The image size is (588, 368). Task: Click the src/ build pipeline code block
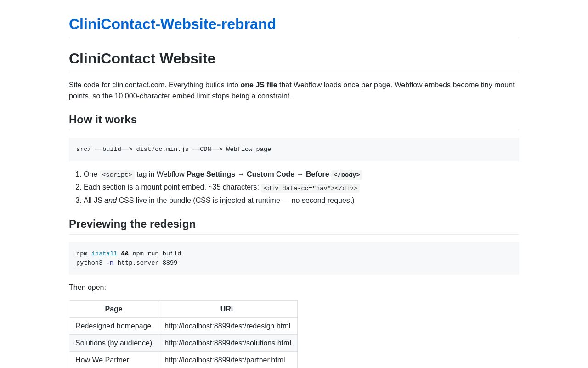[x=294, y=149]
